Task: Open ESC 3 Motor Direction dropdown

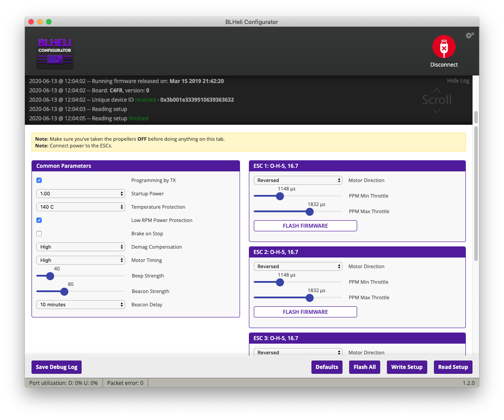Action: 298,352
